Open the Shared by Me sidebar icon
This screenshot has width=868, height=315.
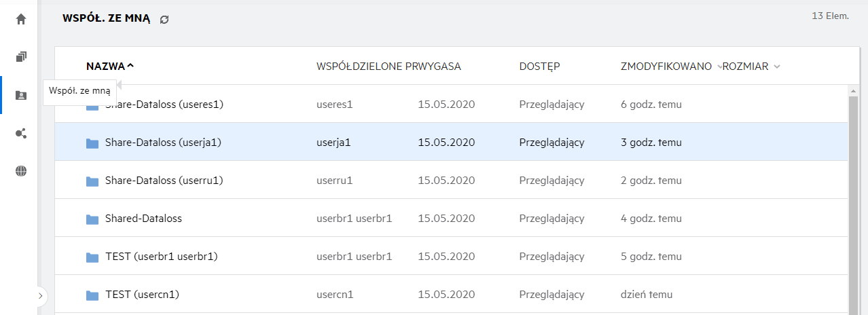tap(21, 133)
